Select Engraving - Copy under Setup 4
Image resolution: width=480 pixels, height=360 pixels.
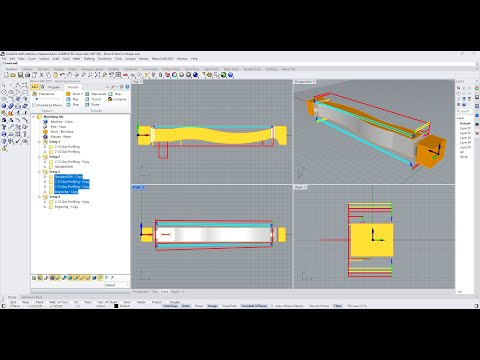point(66,207)
